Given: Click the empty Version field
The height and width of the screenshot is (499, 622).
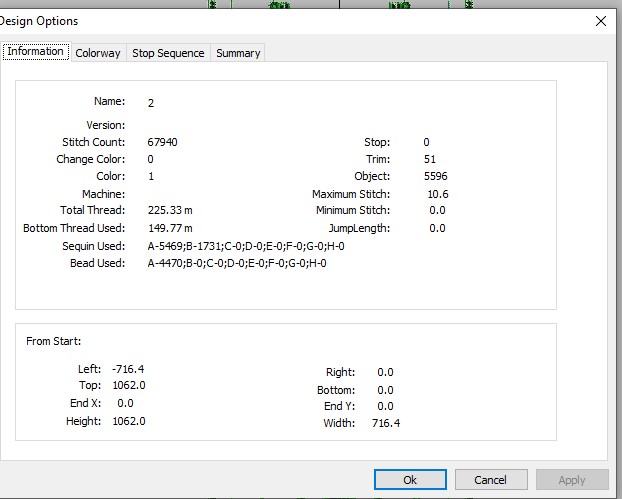Looking at the screenshot, I should point(198,125).
